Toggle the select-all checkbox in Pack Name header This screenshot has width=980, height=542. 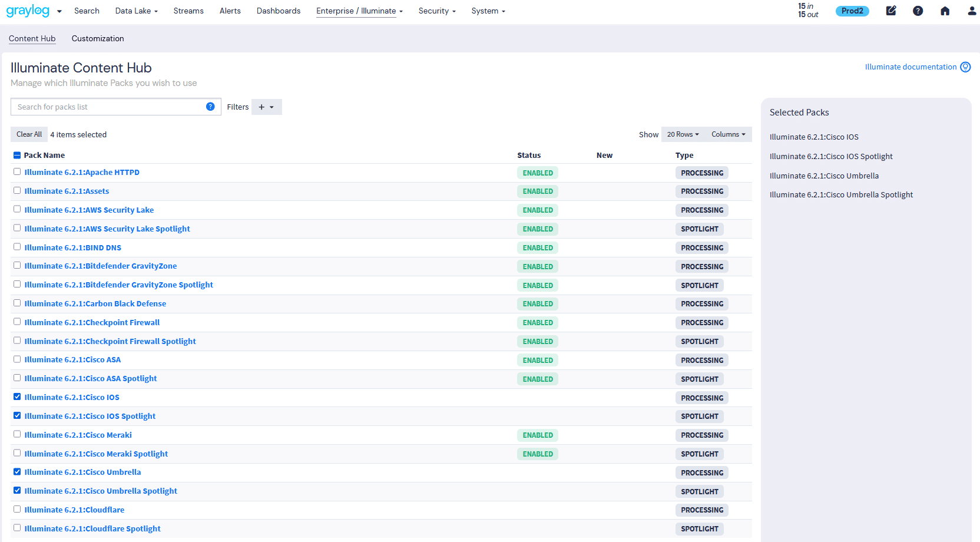(16, 154)
